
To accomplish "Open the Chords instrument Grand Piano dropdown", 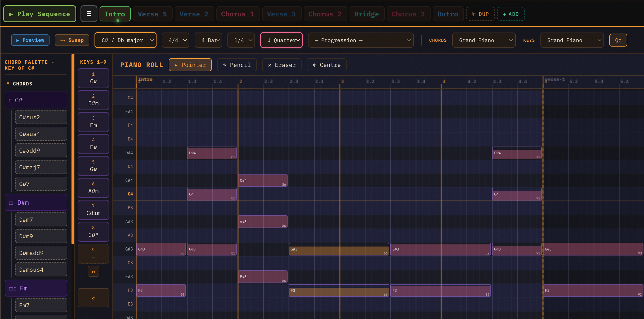I will coord(484,40).
